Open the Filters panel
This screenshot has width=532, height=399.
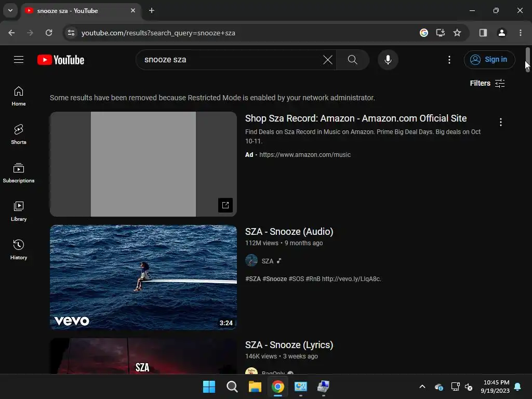tap(487, 83)
